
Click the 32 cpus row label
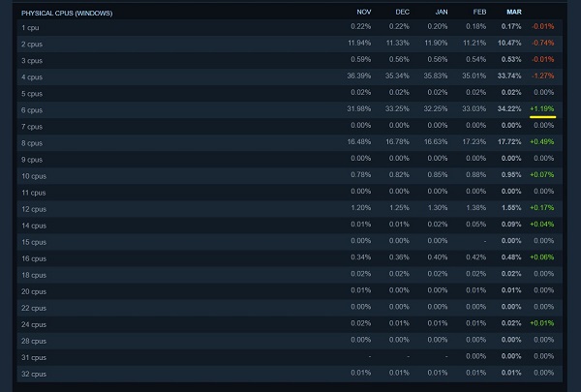click(34, 374)
